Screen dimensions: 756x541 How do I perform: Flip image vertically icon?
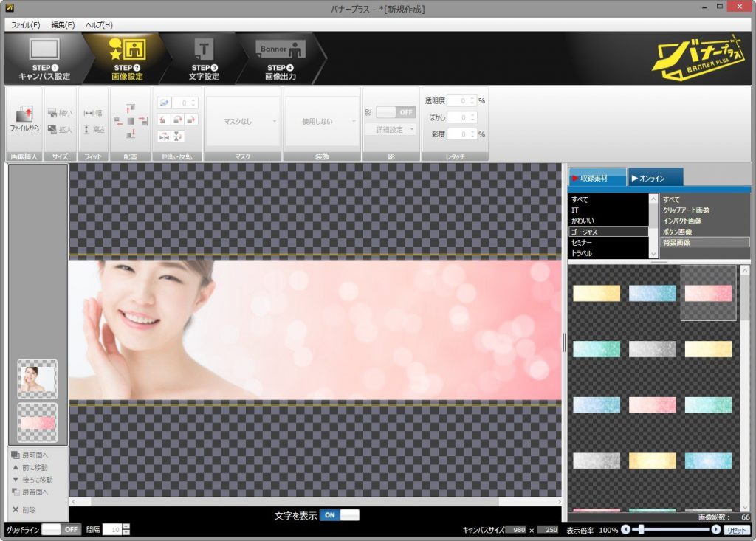pos(177,137)
